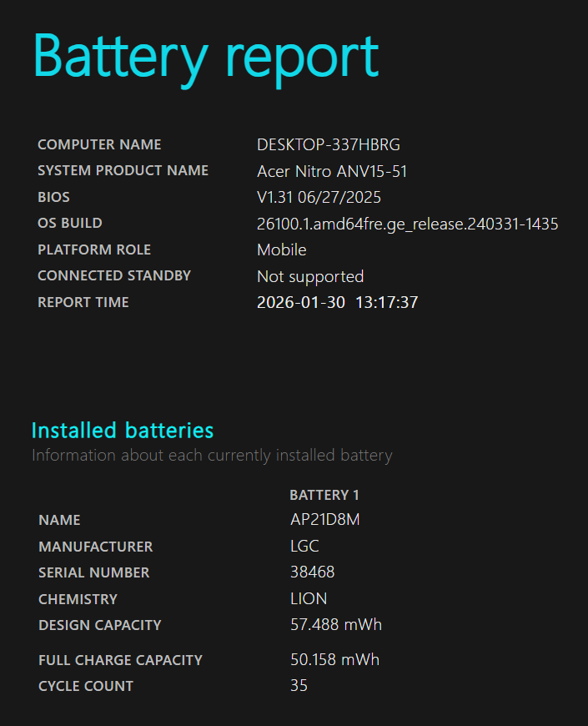This screenshot has width=588, height=726.
Task: Click the full charge capacity 50.158 mWh
Action: click(334, 659)
